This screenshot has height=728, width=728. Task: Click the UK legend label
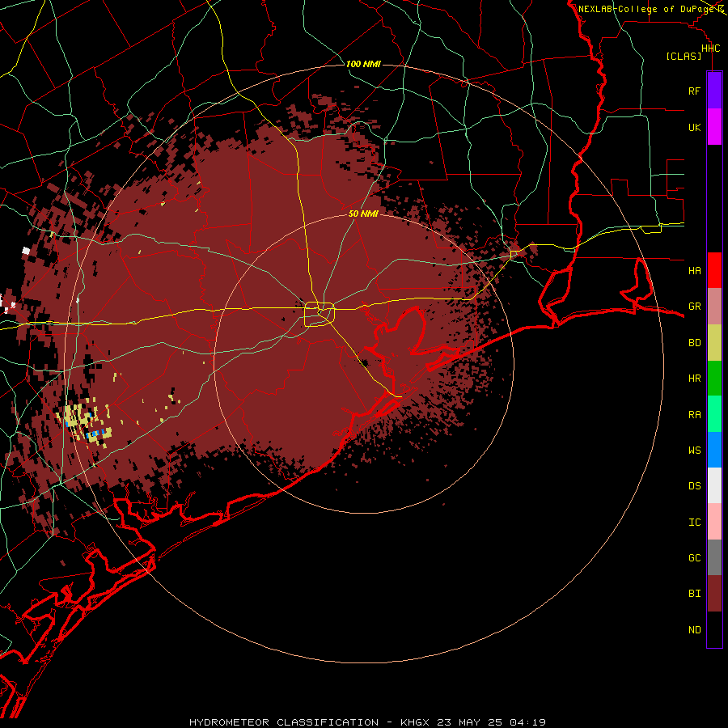tap(694, 127)
